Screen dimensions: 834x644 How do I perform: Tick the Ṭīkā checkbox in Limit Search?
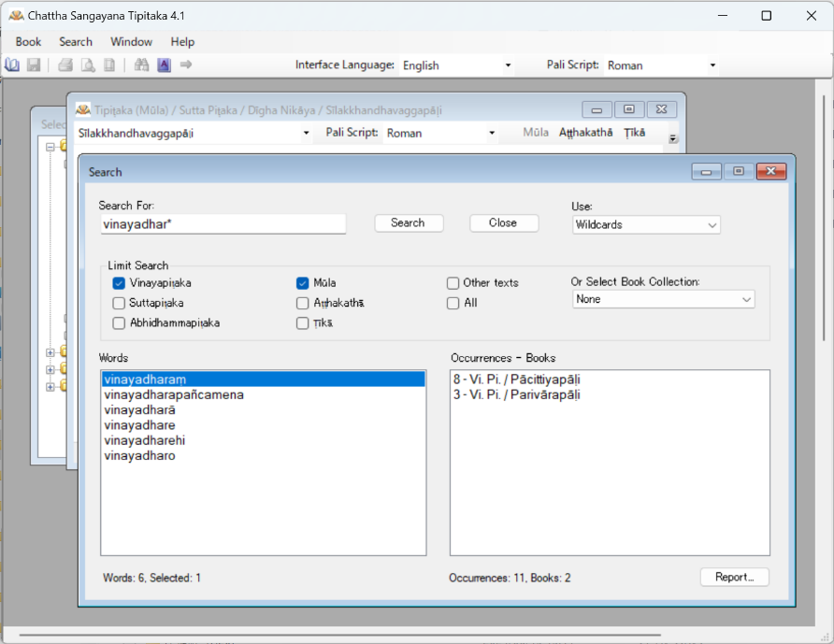[303, 323]
